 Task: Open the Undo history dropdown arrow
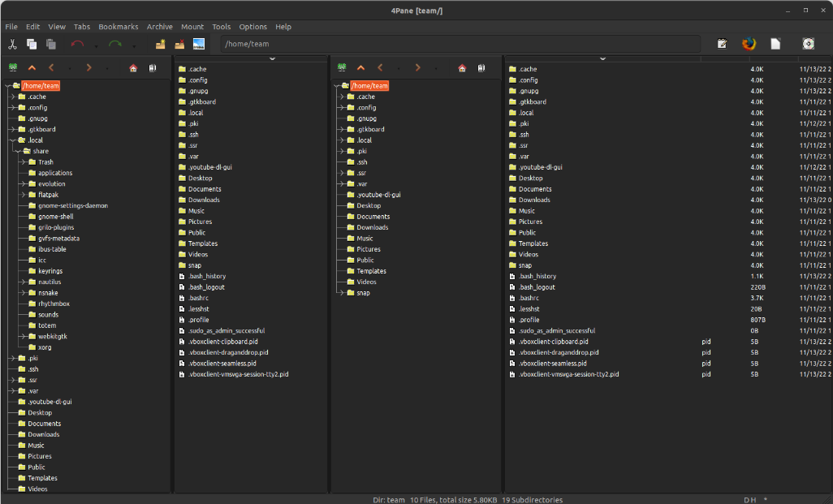click(x=96, y=45)
